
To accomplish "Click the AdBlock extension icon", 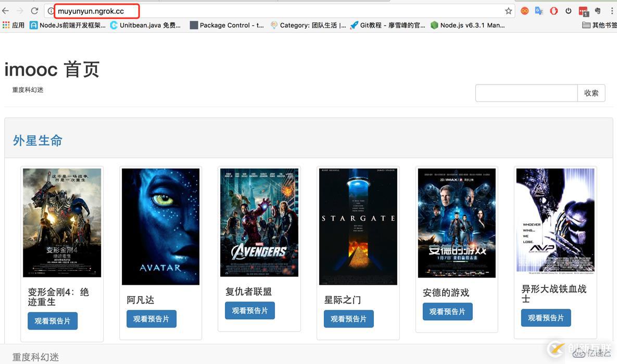I will (553, 10).
